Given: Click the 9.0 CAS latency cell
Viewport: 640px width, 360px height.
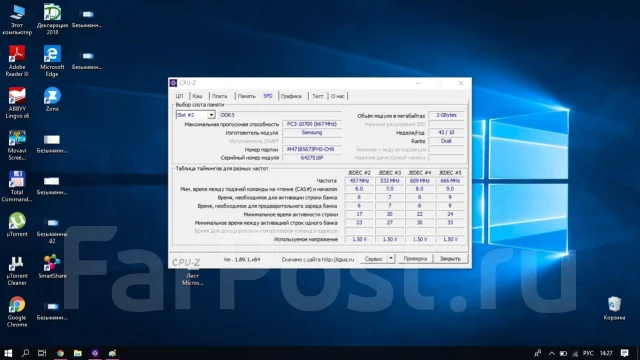Looking at the screenshot, I should tap(450, 189).
